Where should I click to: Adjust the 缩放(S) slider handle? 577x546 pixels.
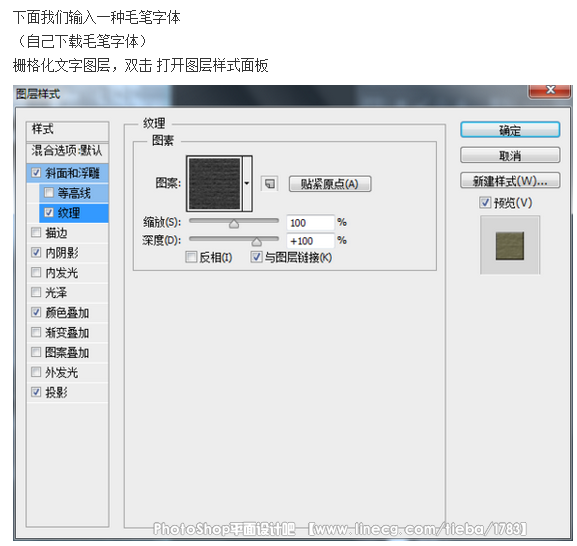pyautogui.click(x=234, y=224)
